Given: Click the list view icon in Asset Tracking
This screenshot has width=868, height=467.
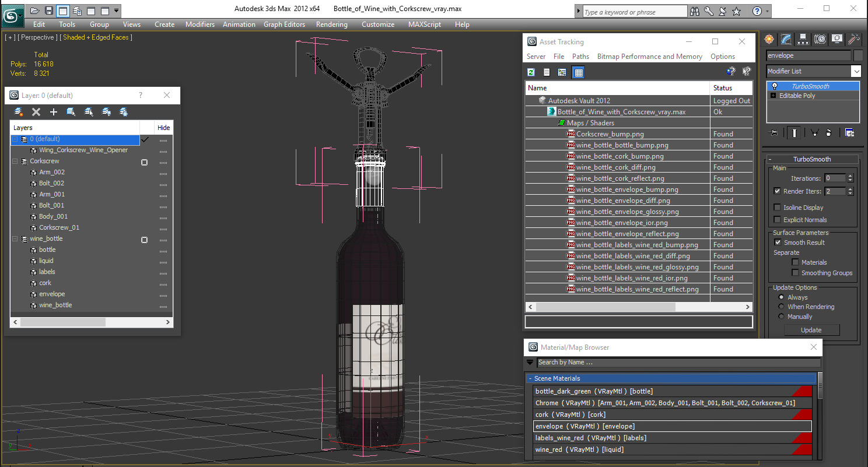Looking at the screenshot, I should (547, 72).
